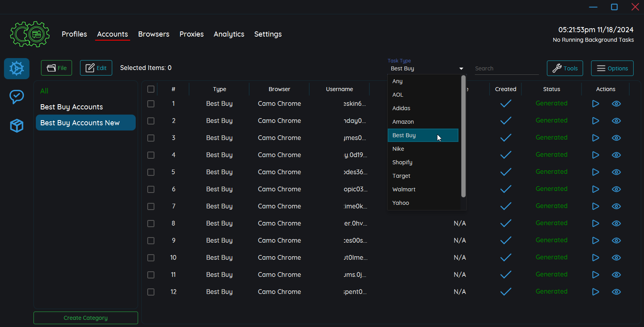Run the account in row 8

pos(595,224)
